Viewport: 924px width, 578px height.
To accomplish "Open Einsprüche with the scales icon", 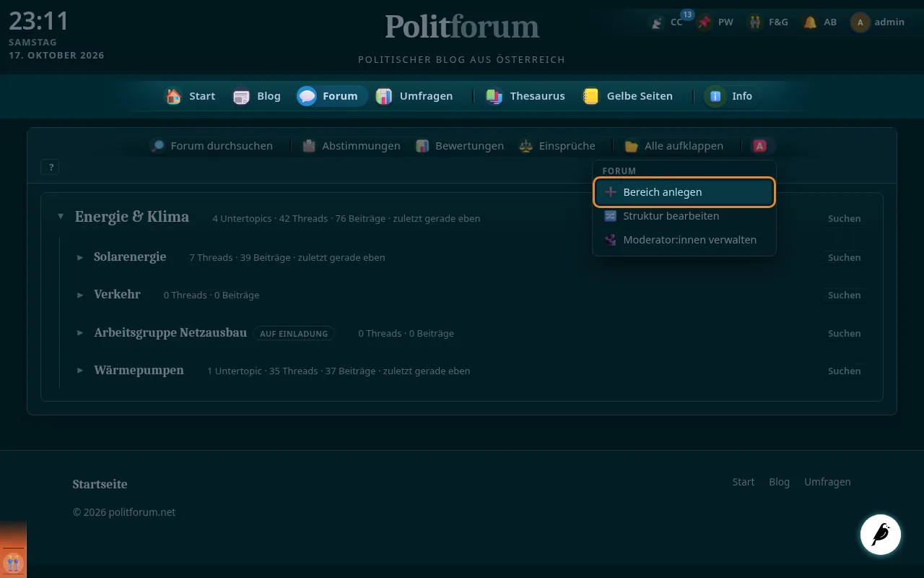I will [x=557, y=146].
